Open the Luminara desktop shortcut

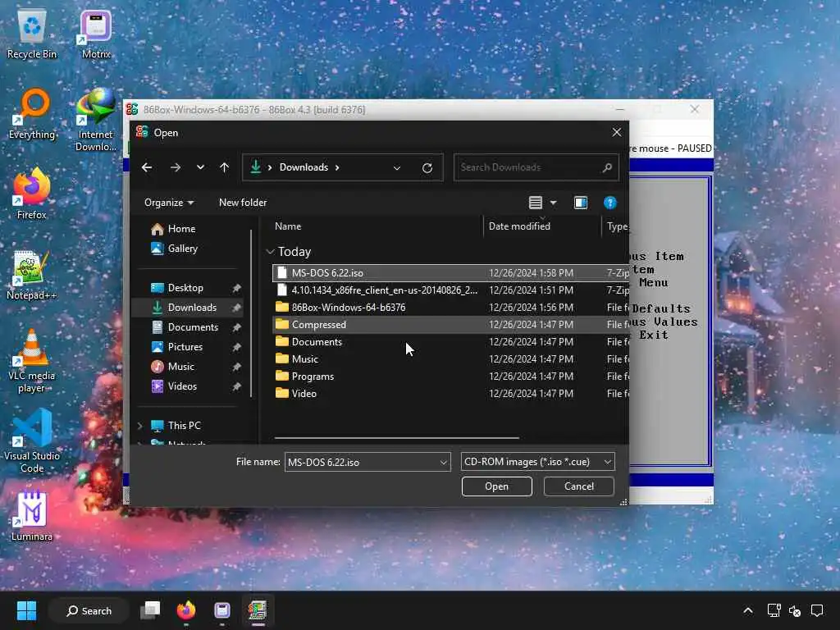click(x=32, y=515)
